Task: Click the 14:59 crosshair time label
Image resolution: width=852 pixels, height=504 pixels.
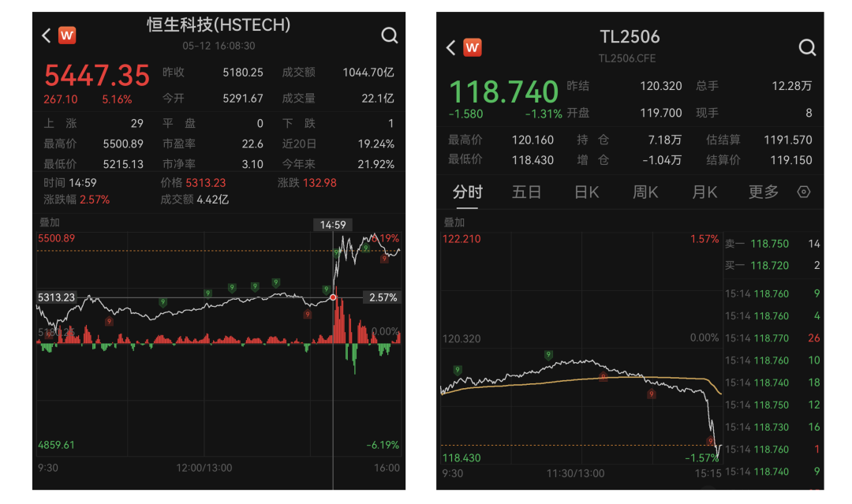Action: [x=333, y=225]
